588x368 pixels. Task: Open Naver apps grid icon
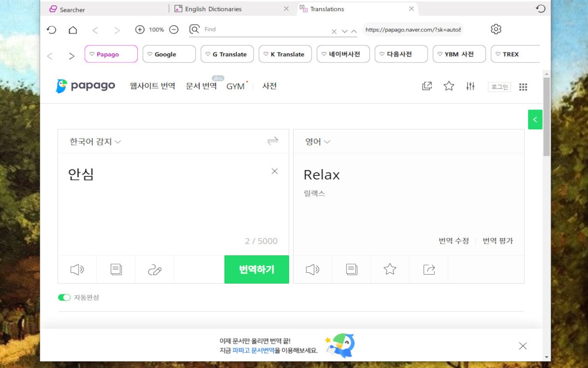tap(523, 87)
